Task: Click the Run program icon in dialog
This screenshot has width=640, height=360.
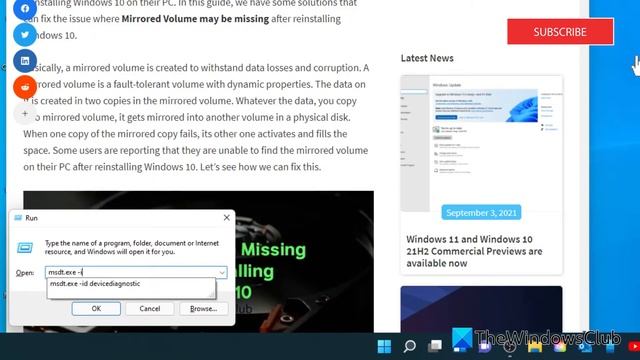Action: pos(25,247)
